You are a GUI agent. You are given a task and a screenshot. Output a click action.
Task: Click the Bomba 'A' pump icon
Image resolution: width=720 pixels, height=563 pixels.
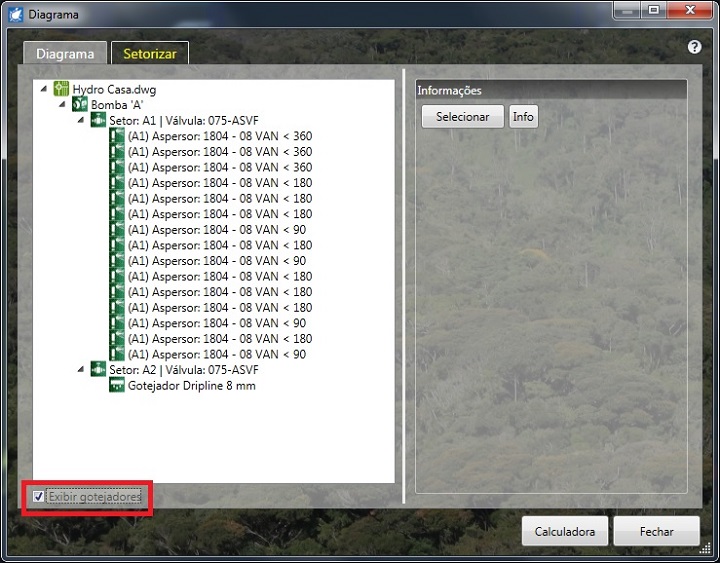coord(80,104)
